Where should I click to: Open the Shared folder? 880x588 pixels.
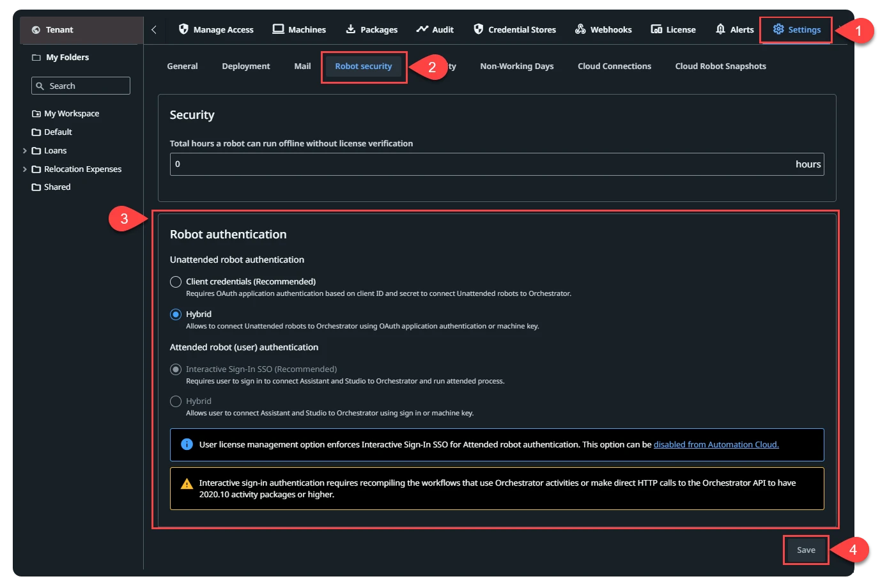[58, 187]
